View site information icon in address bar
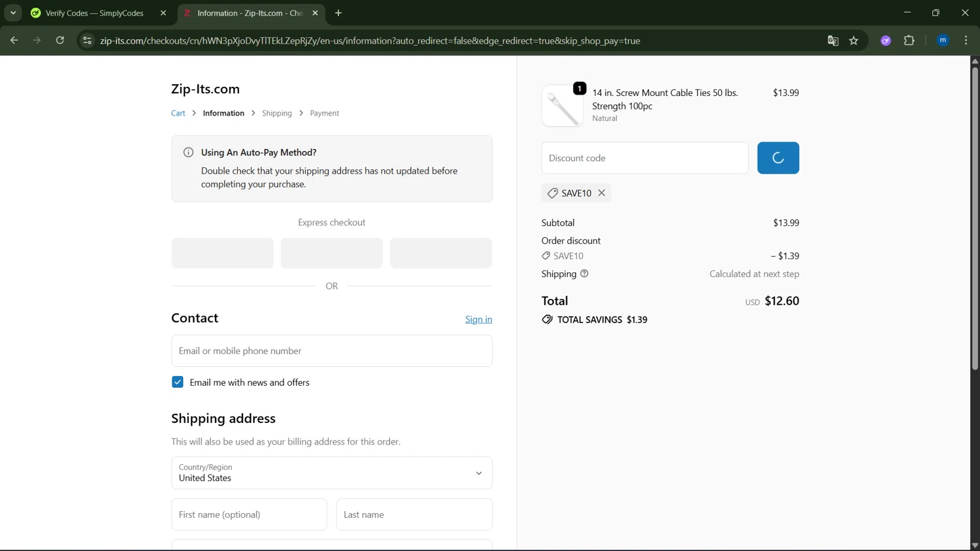 click(x=87, y=40)
